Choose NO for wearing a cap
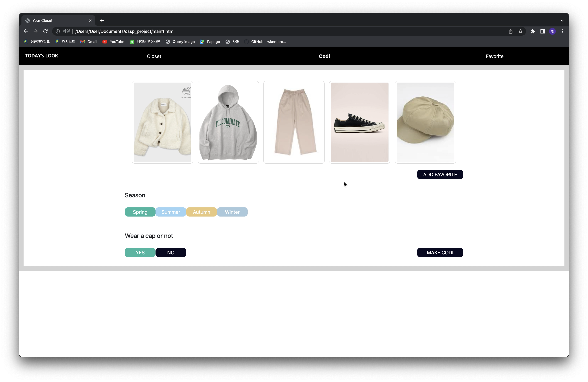The height and width of the screenshot is (382, 588). coord(171,253)
